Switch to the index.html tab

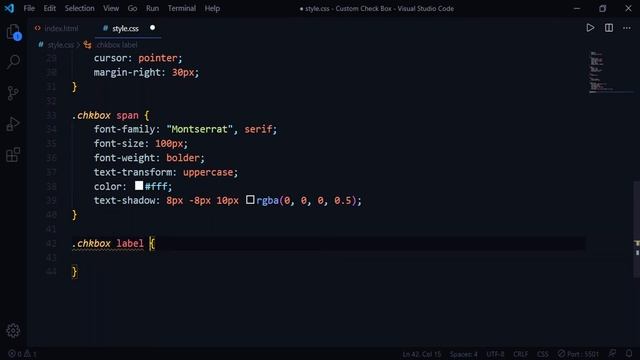(57, 28)
